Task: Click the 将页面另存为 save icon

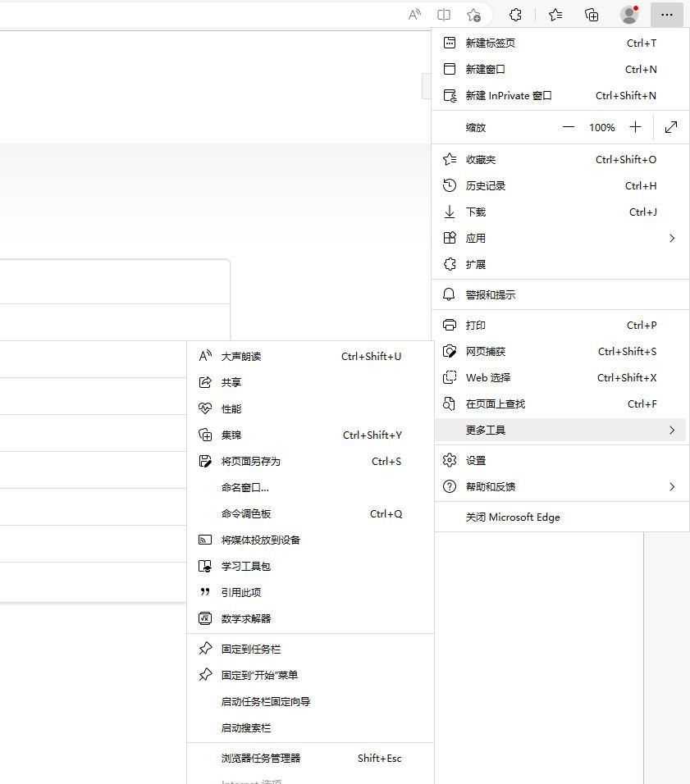Action: [x=205, y=461]
